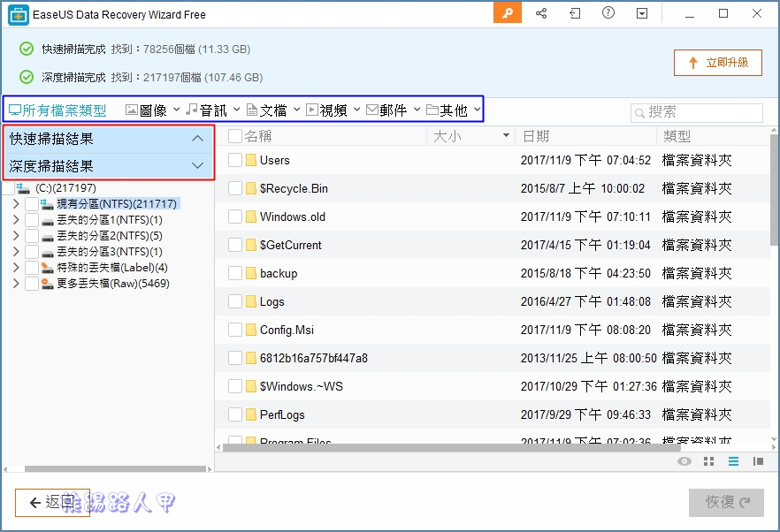Switch to thumbnail grid view

point(709,461)
